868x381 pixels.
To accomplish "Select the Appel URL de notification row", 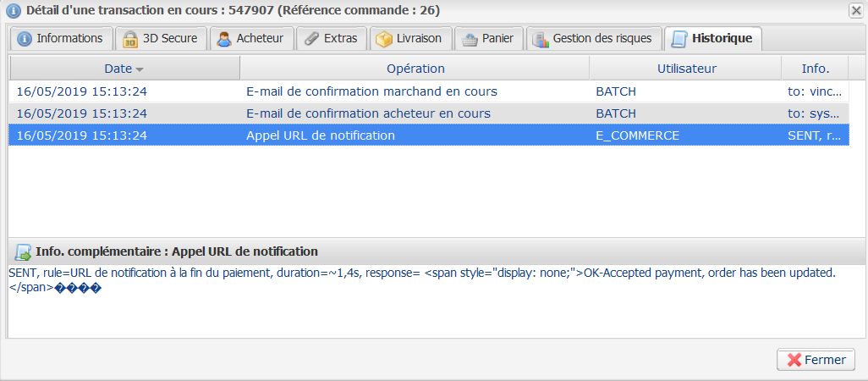I will pos(320,135).
